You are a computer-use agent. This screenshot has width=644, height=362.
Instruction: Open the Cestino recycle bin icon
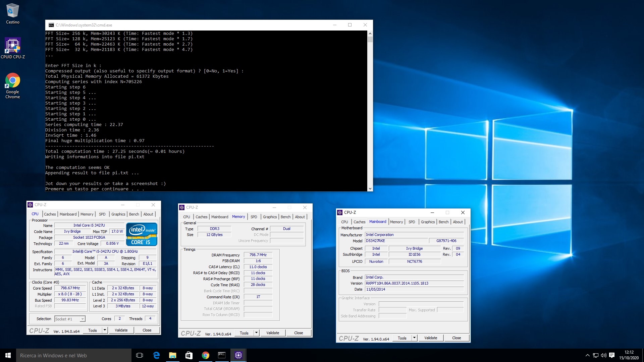13,14
